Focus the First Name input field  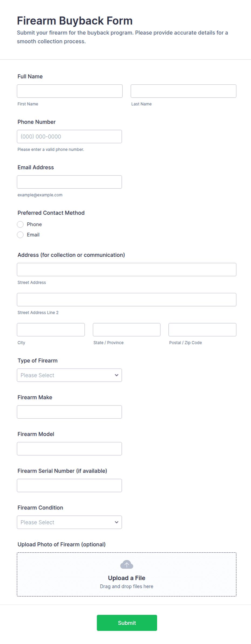click(70, 91)
